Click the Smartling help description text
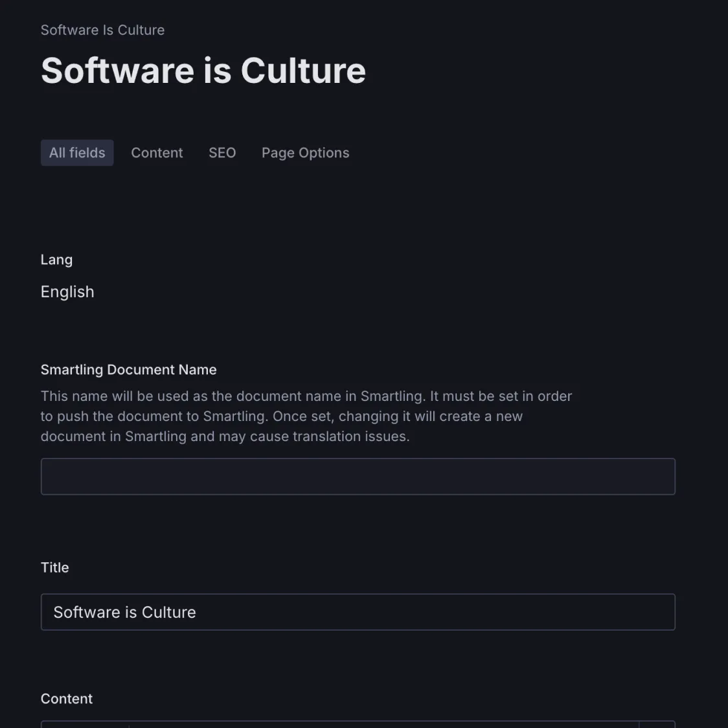This screenshot has width=728, height=728. [306, 416]
